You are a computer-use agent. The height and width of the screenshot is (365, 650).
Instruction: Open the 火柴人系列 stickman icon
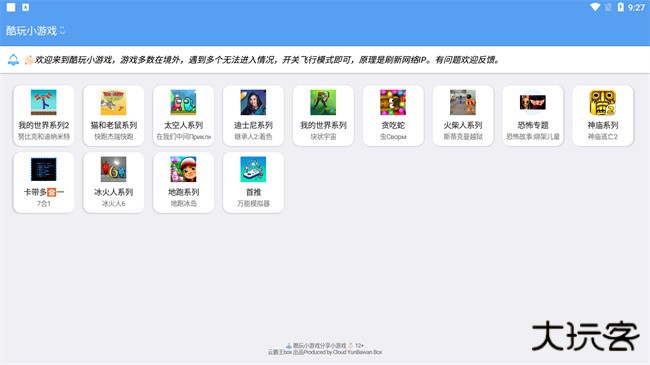(x=463, y=102)
